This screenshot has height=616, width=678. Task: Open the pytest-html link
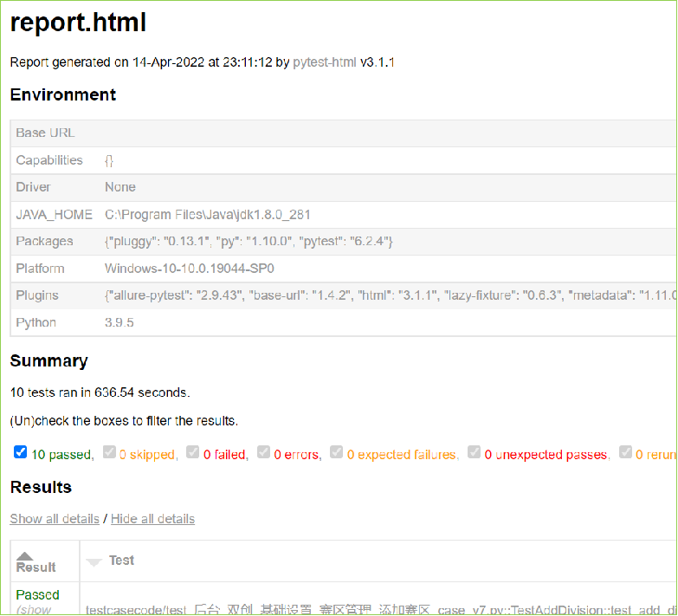coord(325,62)
